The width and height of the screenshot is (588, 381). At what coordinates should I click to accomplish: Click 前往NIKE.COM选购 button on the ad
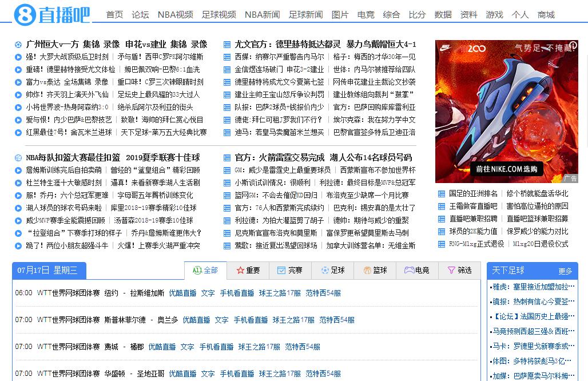coord(507,169)
